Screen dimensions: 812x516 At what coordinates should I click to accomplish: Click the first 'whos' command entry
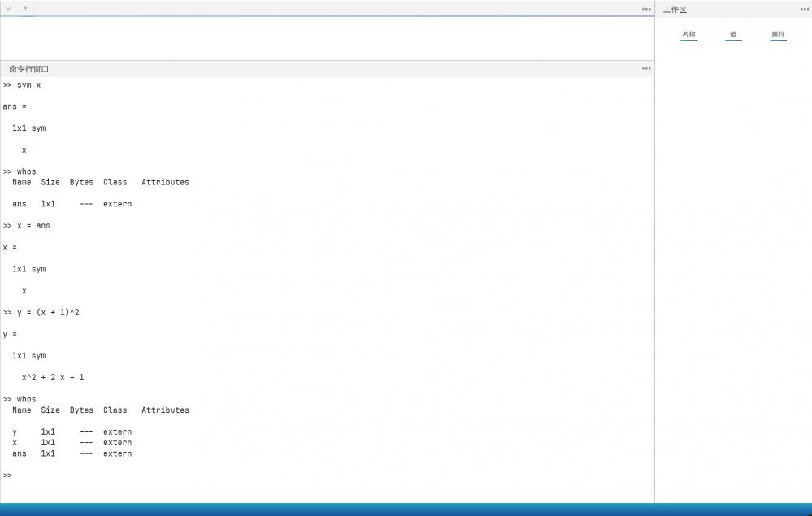pos(26,172)
